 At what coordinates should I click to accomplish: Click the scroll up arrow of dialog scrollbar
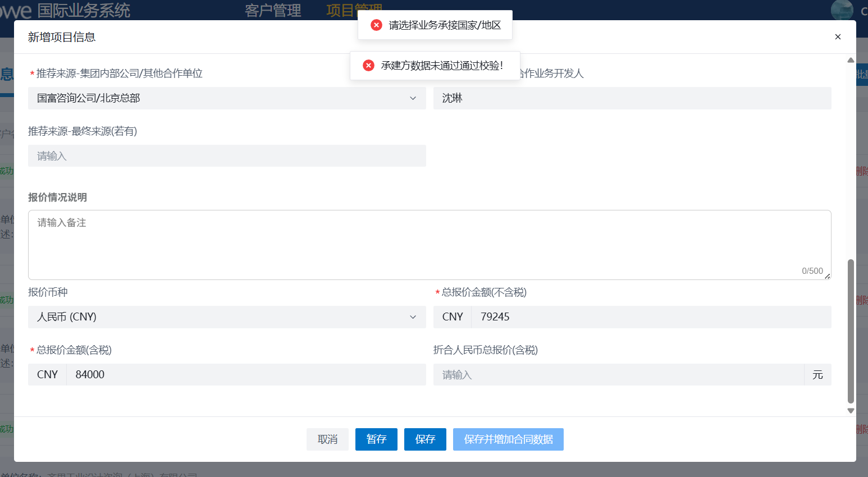click(851, 60)
